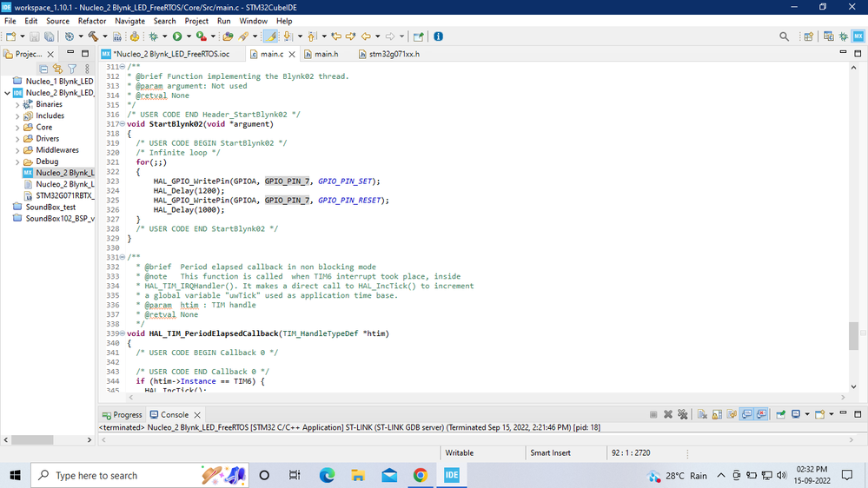Viewport: 868px width, 488px height.
Task: Click the New file toolbar icon
Action: click(x=10, y=36)
